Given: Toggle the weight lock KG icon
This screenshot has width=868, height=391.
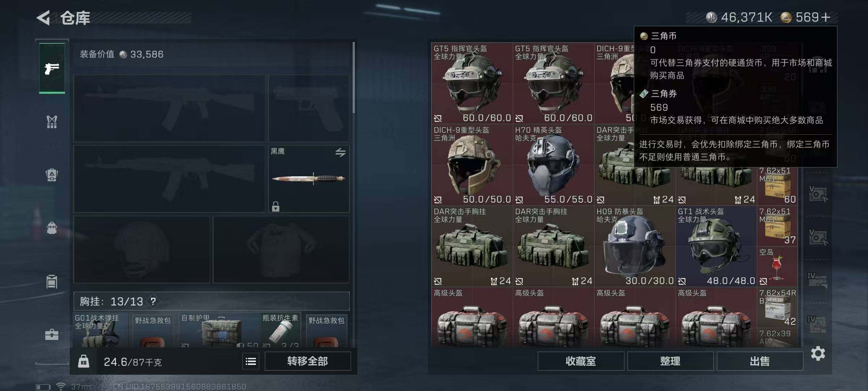Looking at the screenshot, I should 84,361.
